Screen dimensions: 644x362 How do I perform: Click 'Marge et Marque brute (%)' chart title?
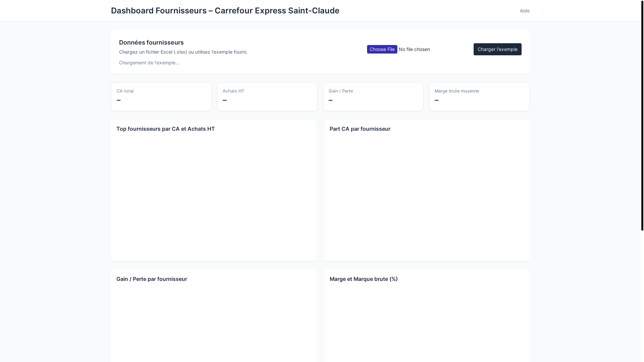click(x=364, y=279)
